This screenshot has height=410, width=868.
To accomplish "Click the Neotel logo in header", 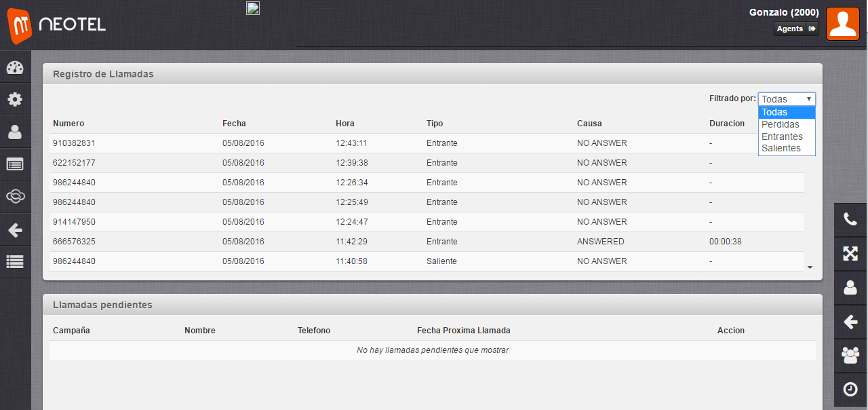I will 58,24.
